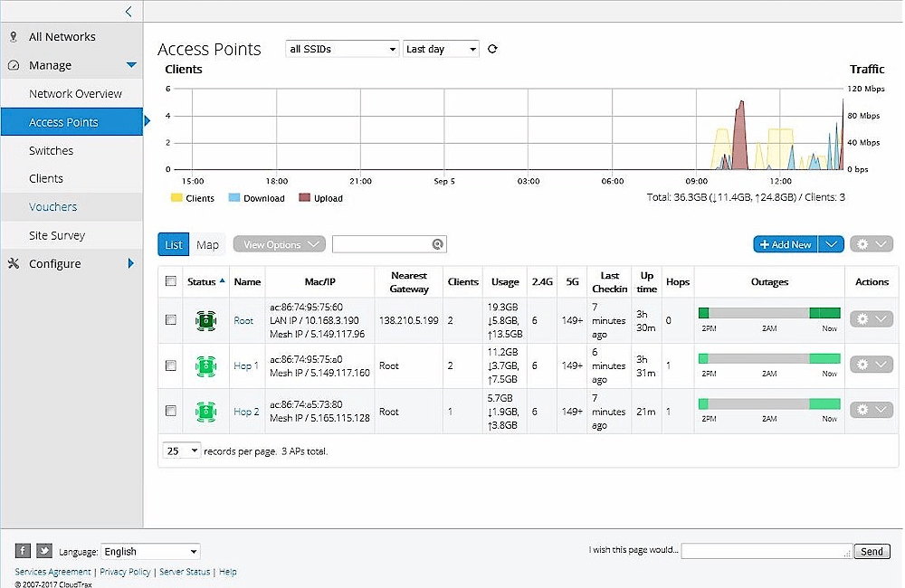905x588 pixels.
Task: Click the Manage gauge icon
Action: pyautogui.click(x=14, y=65)
